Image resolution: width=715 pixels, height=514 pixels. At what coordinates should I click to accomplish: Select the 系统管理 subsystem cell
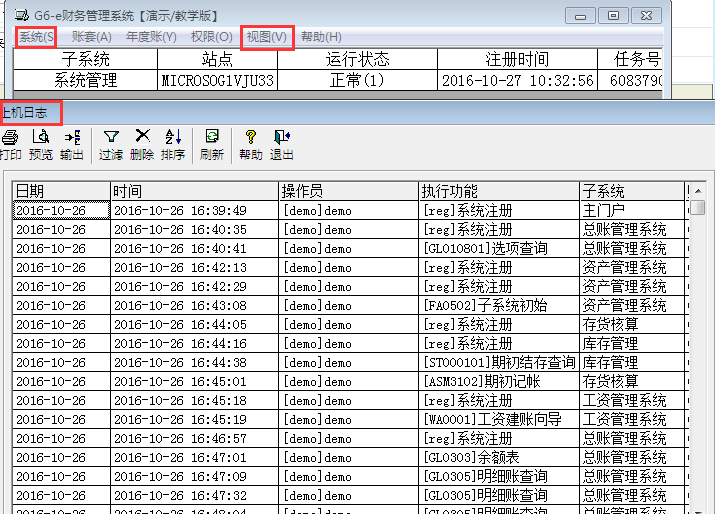pyautogui.click(x=85, y=81)
